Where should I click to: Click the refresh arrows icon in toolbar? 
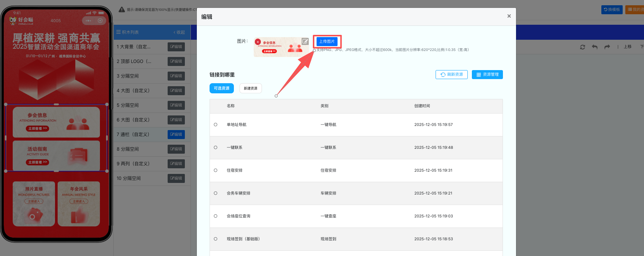[x=582, y=47]
